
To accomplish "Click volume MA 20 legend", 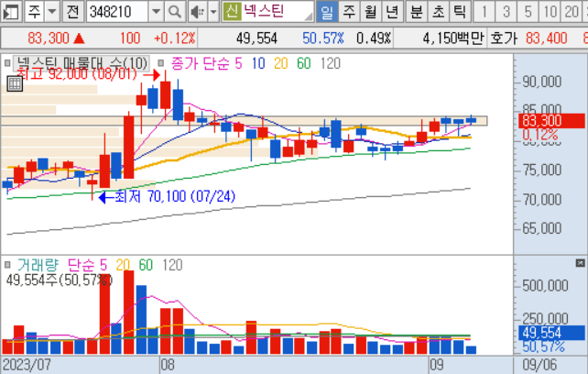I will pyautogui.click(x=123, y=265).
